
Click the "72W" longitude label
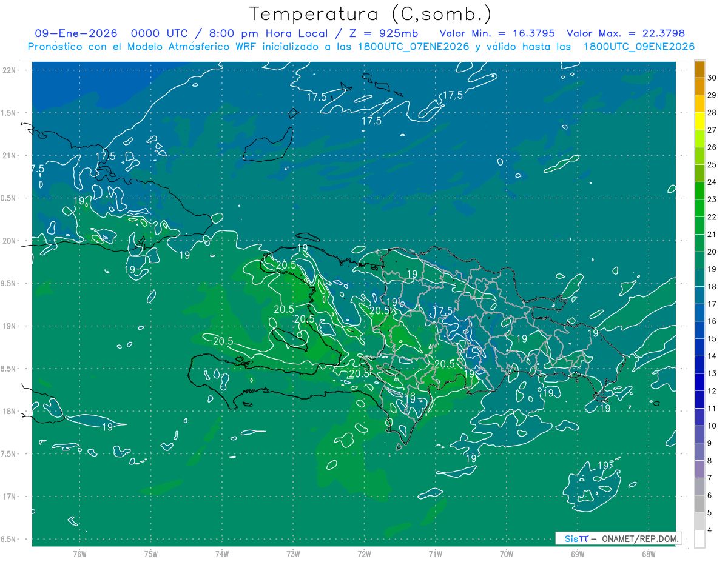point(365,554)
